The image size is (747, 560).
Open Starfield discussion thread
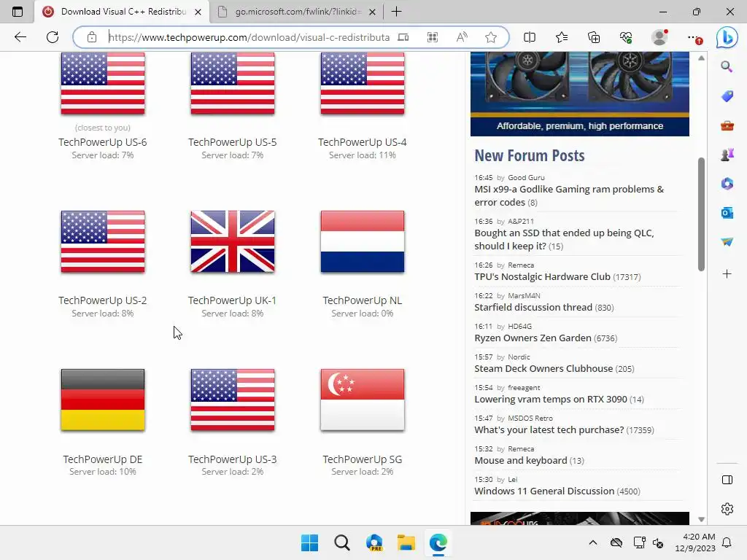pos(533,307)
